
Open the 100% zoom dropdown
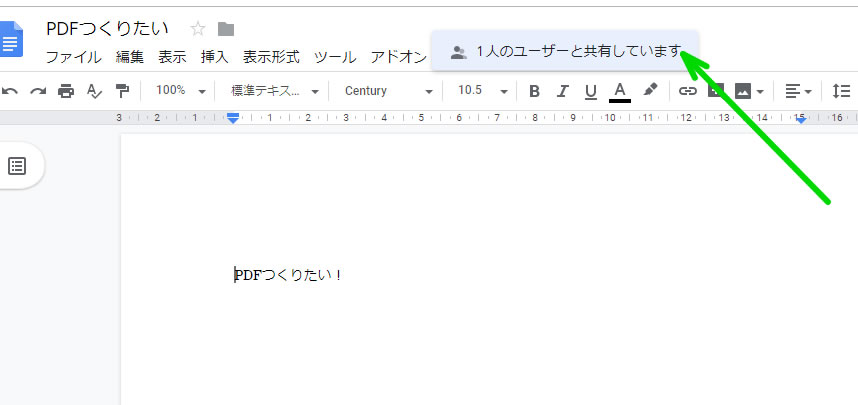(180, 91)
